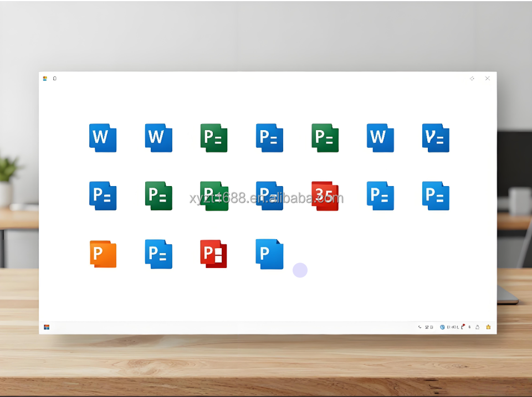
Task: Select blue P= icon immediately right of red 35
Action: point(380,196)
